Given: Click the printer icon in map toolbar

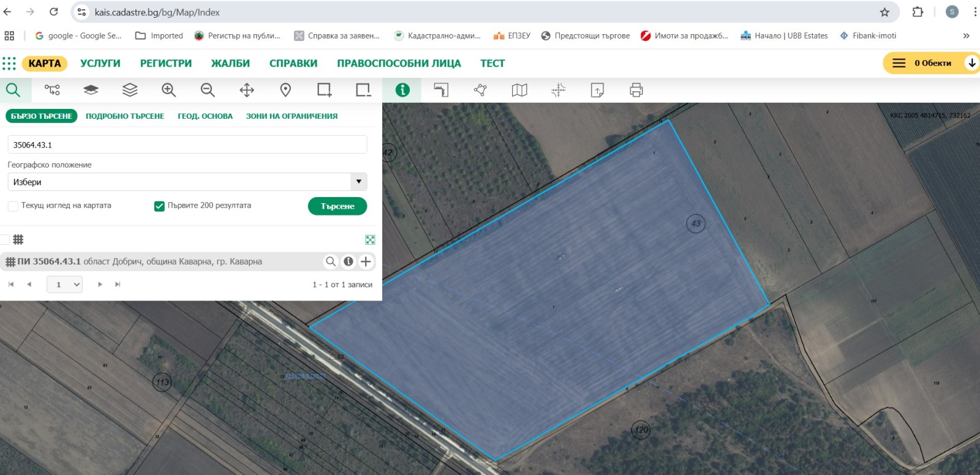Looking at the screenshot, I should [636, 91].
